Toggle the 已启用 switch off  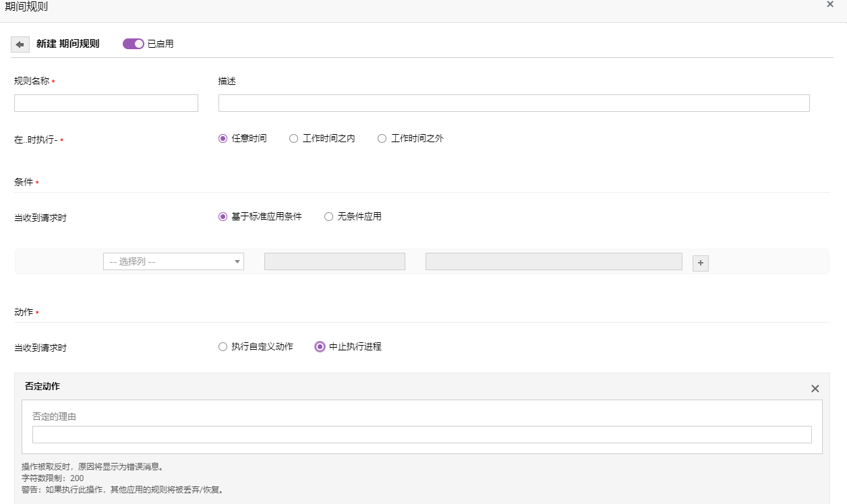point(134,44)
